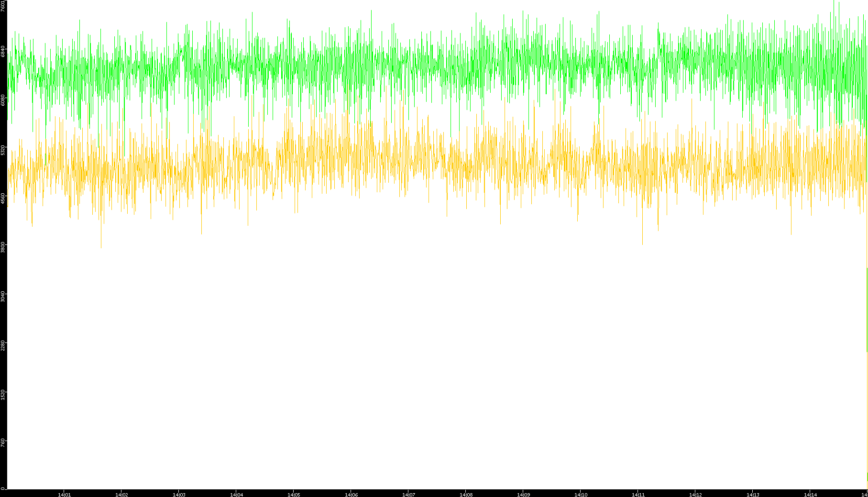
Task: Click the 14:09 label on the time axis
Action: pos(523,495)
